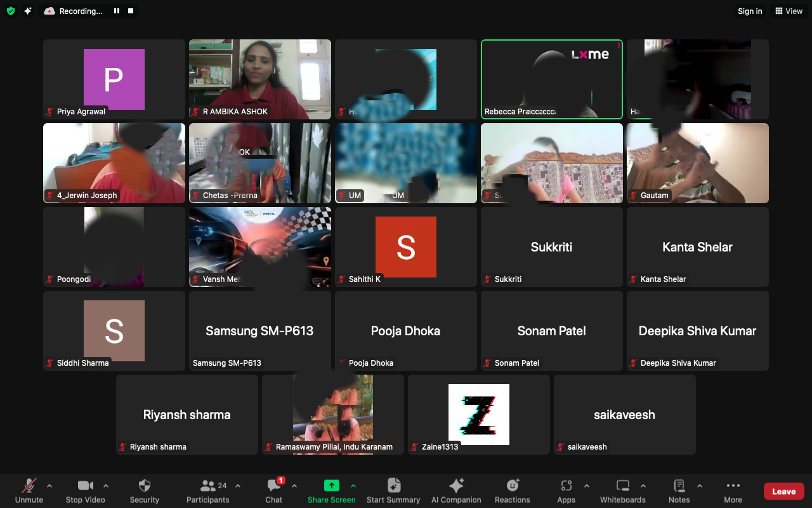Pause the recording
Image resolution: width=812 pixels, height=508 pixels.
117,11
